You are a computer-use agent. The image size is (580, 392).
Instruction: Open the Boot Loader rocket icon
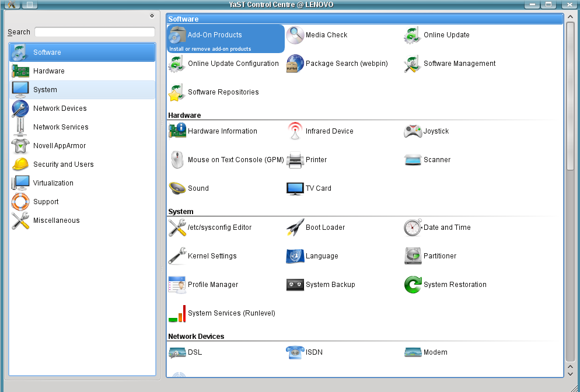pyautogui.click(x=295, y=228)
